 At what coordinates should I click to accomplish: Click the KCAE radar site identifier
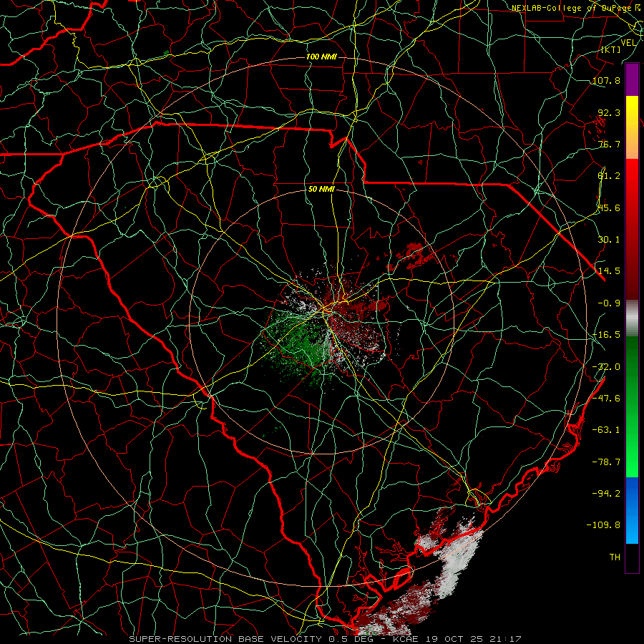coord(406,639)
